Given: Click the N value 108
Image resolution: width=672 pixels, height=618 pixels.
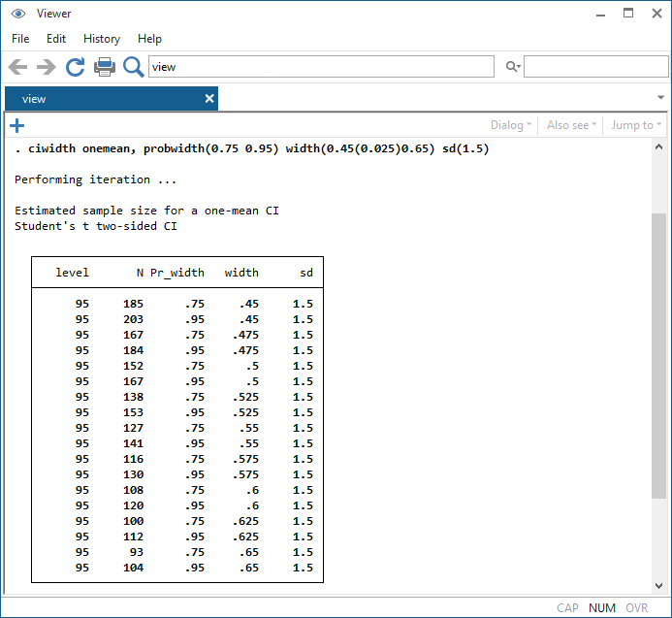Looking at the screenshot, I should [133, 490].
